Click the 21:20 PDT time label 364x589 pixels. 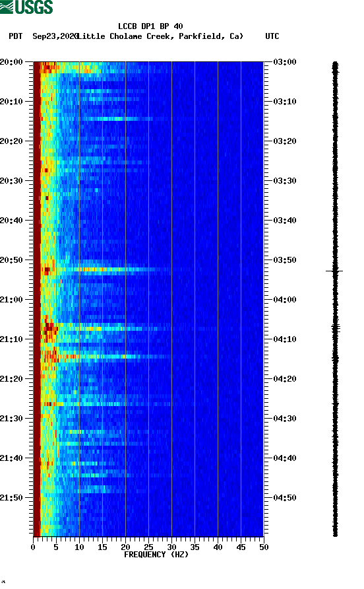pos(11,379)
